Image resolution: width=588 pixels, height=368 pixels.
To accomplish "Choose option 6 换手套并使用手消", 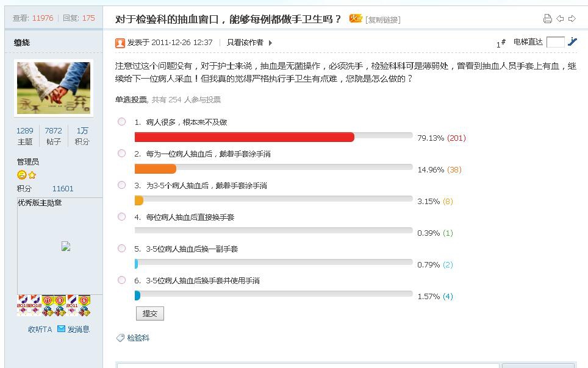I will [x=121, y=281].
